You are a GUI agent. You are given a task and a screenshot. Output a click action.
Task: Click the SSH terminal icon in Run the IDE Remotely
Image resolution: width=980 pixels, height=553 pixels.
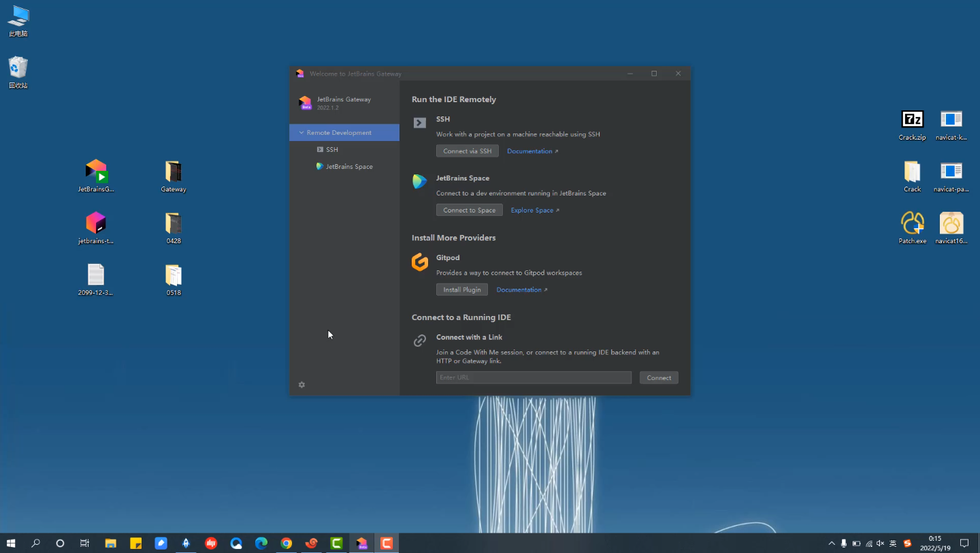point(420,123)
